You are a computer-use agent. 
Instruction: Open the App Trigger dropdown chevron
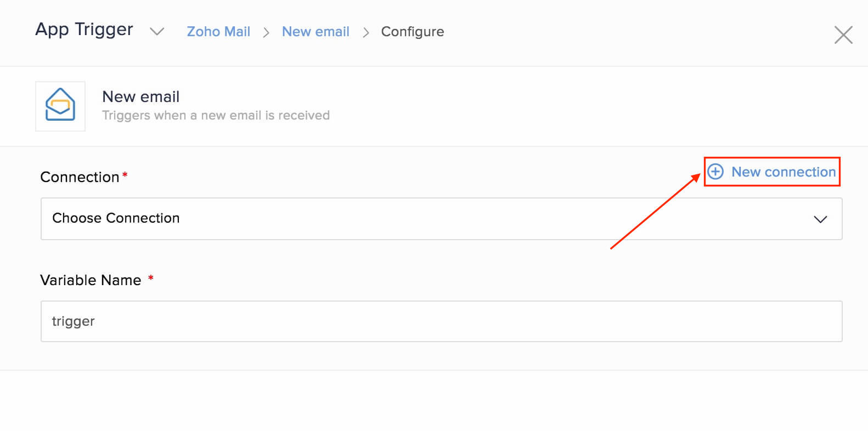pos(157,32)
